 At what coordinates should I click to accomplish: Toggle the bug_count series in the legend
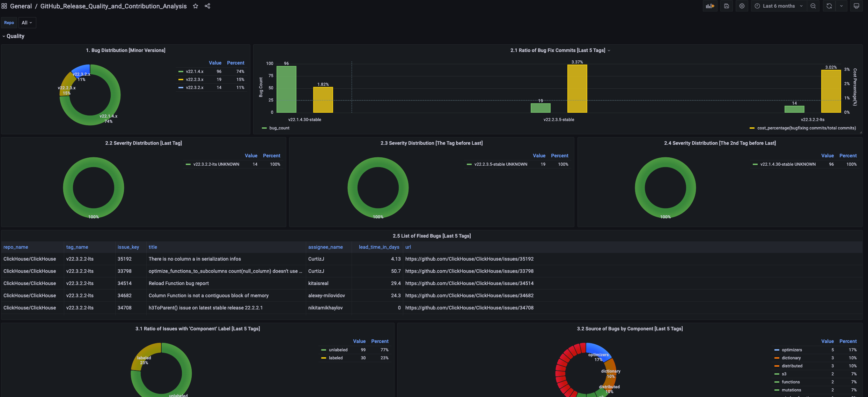point(279,128)
